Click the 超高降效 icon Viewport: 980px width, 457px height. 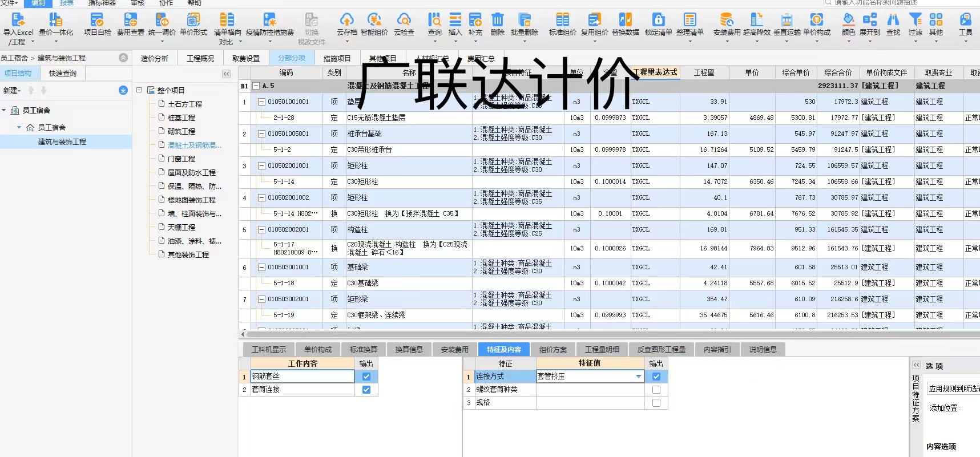click(x=756, y=21)
